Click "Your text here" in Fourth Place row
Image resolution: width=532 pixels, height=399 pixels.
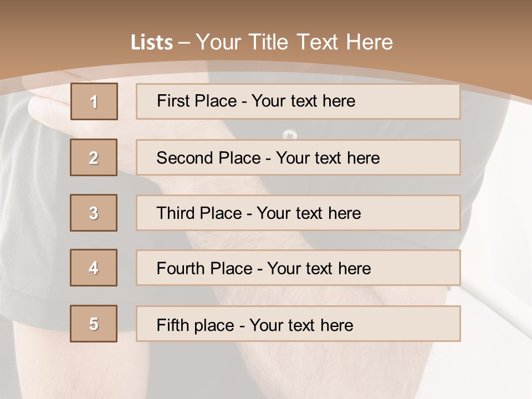pos(319,269)
